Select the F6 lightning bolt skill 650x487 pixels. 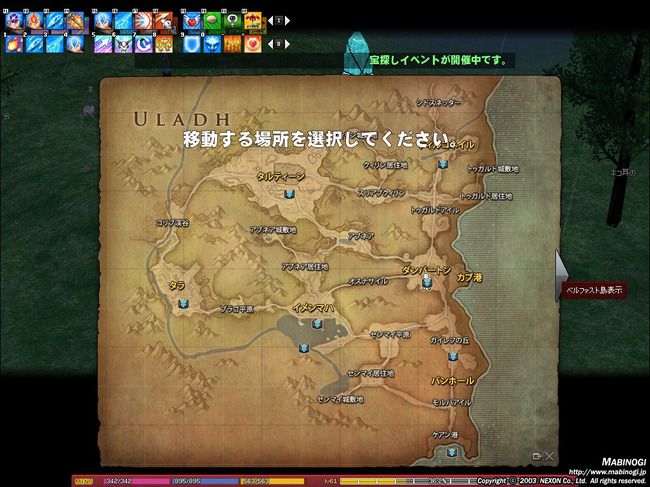123,21
